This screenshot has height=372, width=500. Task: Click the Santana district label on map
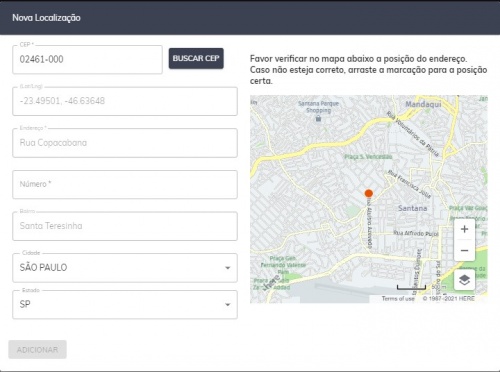click(x=412, y=208)
